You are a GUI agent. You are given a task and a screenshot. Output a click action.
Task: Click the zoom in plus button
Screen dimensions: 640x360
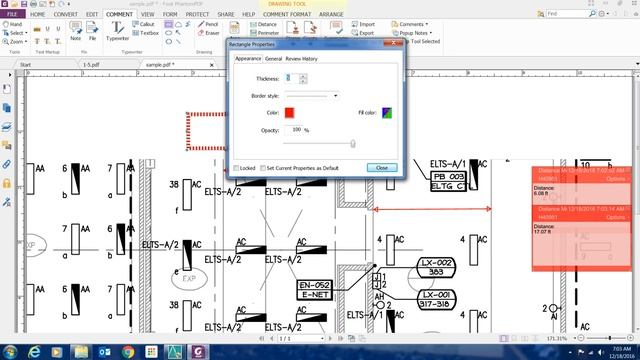pyautogui.click(x=630, y=338)
